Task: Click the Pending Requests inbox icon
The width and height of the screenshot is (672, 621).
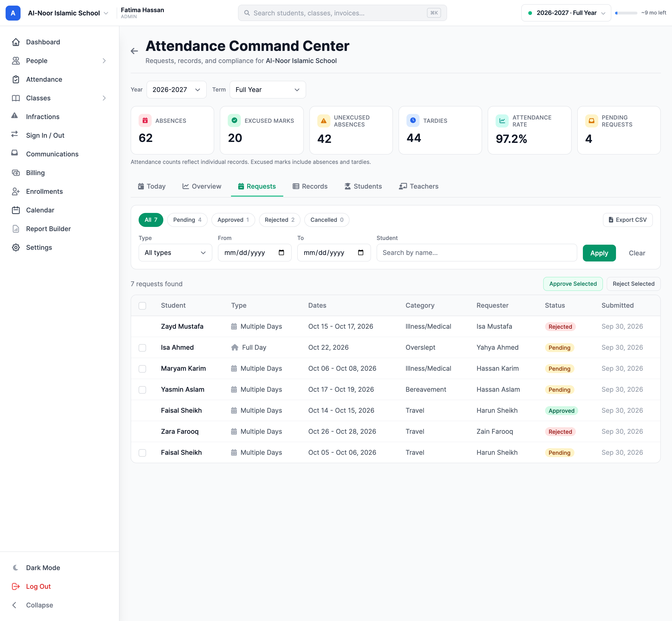Action: (x=591, y=121)
